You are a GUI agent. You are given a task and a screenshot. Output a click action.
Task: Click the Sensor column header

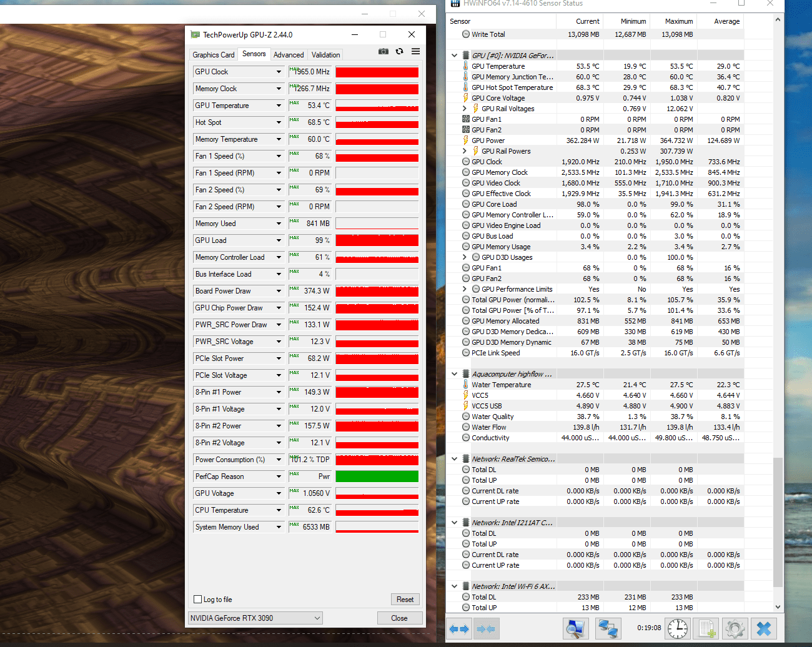tap(501, 21)
